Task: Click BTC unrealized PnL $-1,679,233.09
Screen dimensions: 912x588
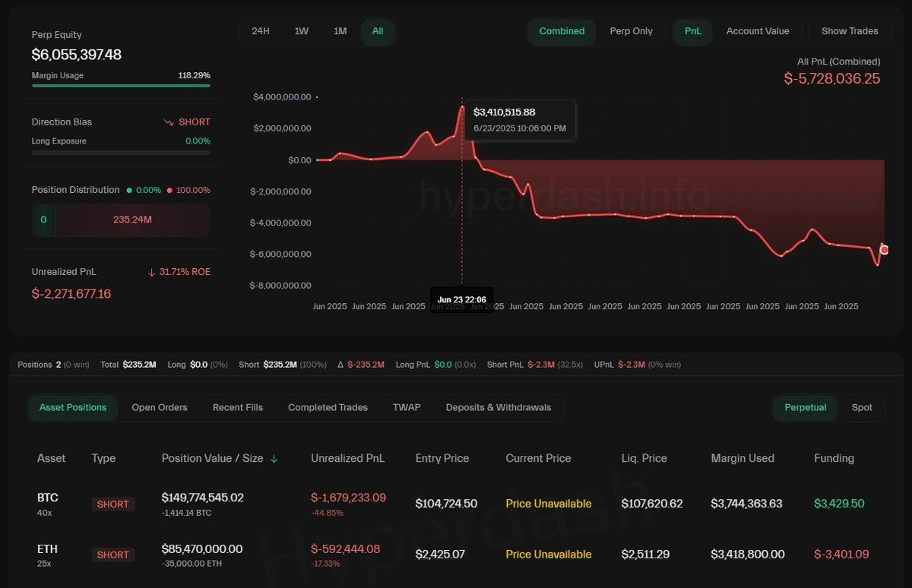Action: coord(348,498)
